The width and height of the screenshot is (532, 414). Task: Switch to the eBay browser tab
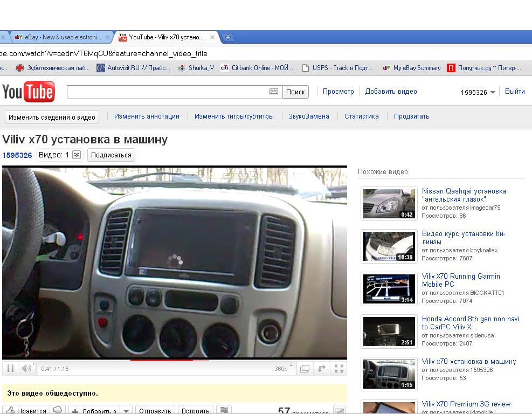coord(59,37)
